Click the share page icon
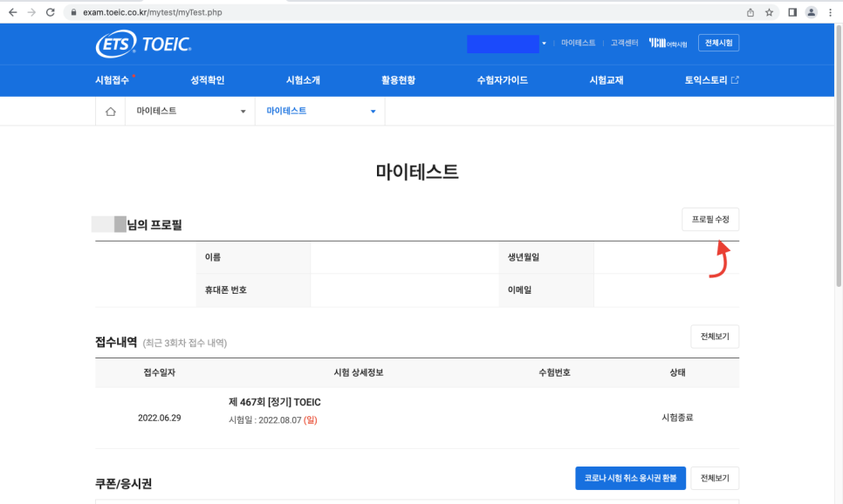This screenshot has height=504, width=843. (750, 12)
